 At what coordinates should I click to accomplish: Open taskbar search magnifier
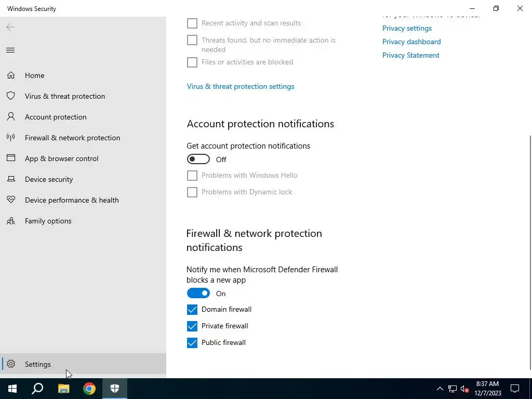(x=37, y=389)
